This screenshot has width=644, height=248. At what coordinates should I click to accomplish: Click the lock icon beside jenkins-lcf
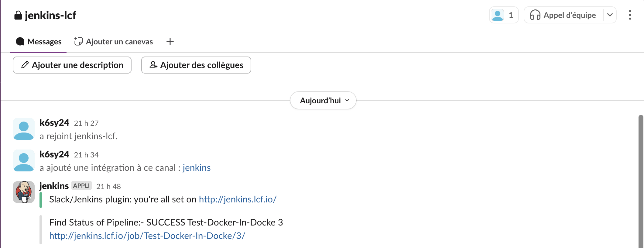click(x=18, y=15)
